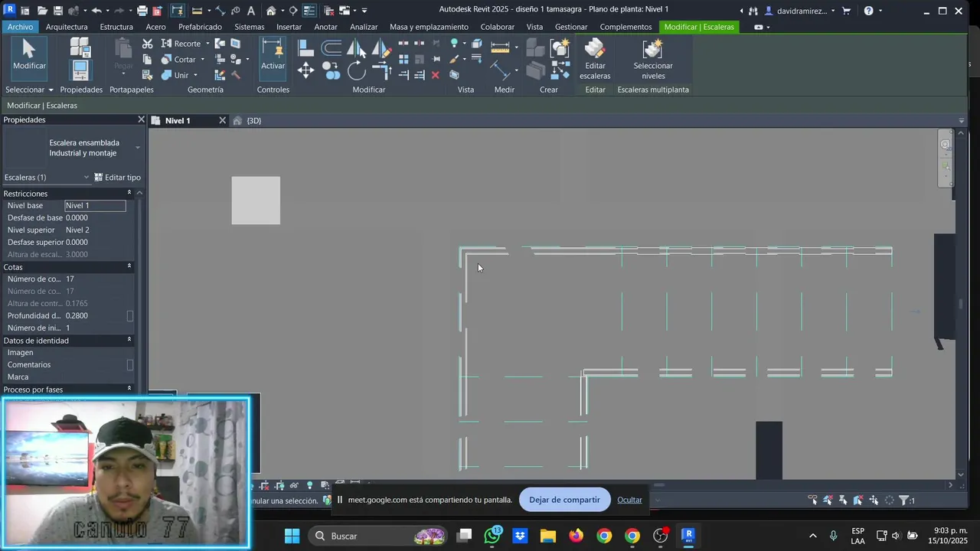
Task: Click Dejar de compartir button
Action: (x=564, y=500)
